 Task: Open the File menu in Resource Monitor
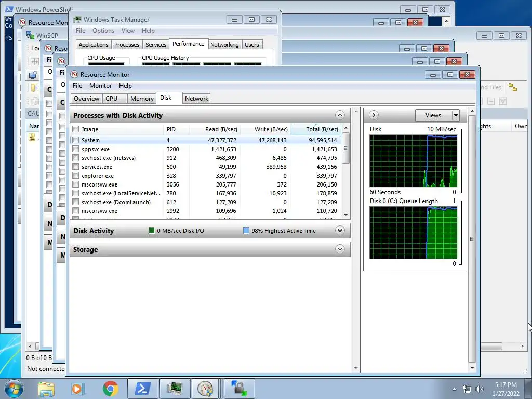(x=77, y=86)
